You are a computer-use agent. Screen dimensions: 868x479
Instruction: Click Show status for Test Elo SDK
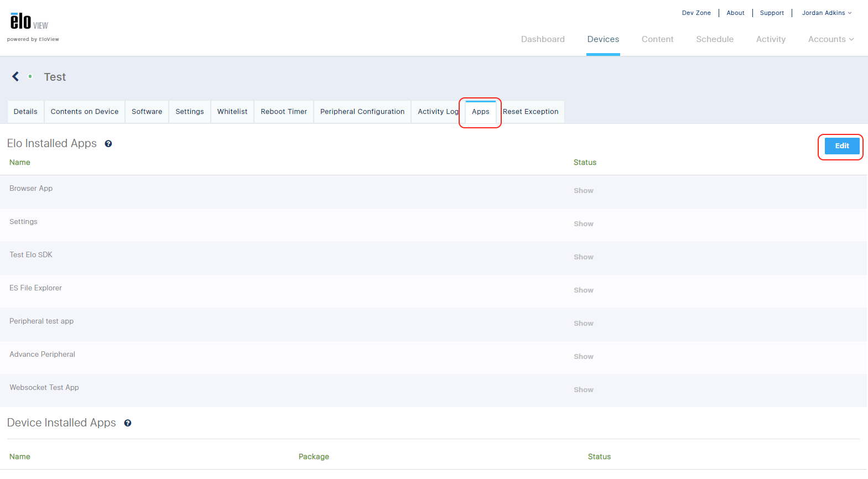pyautogui.click(x=584, y=257)
